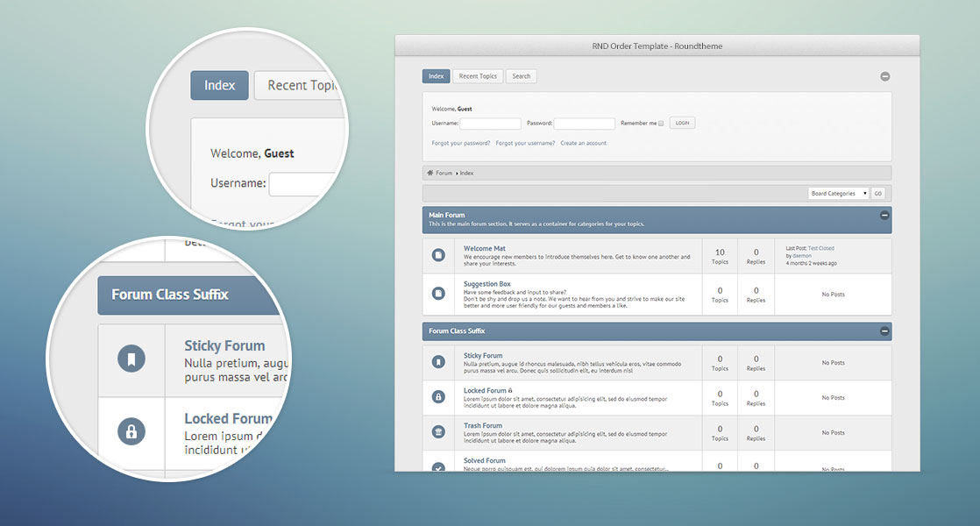Focus the Password input field

[585, 124]
